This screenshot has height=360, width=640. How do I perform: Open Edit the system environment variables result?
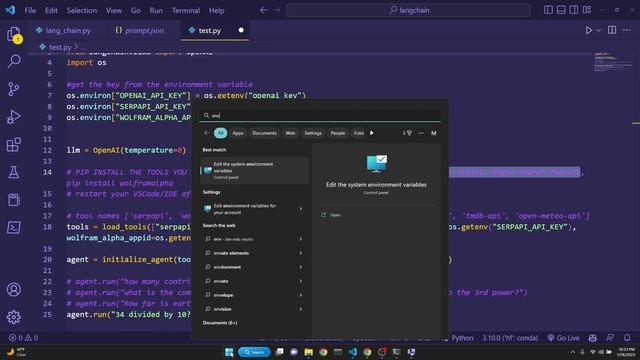coord(254,170)
